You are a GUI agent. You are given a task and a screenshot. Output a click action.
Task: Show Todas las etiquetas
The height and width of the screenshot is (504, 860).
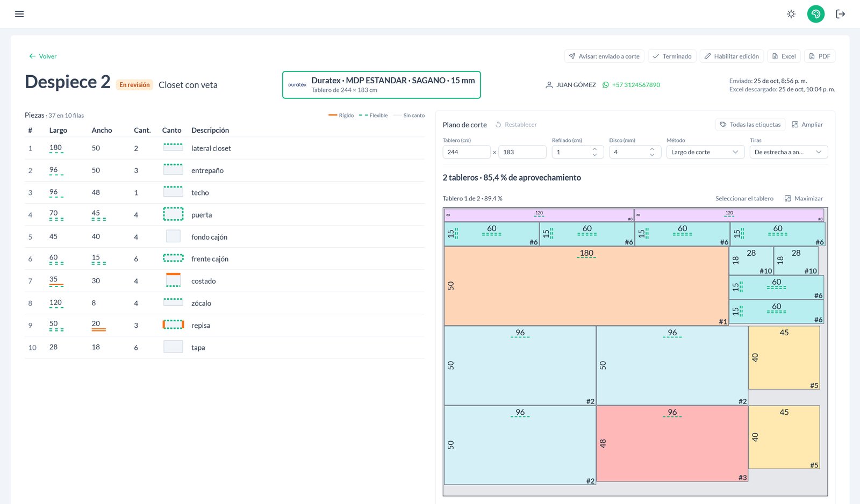[x=750, y=125]
